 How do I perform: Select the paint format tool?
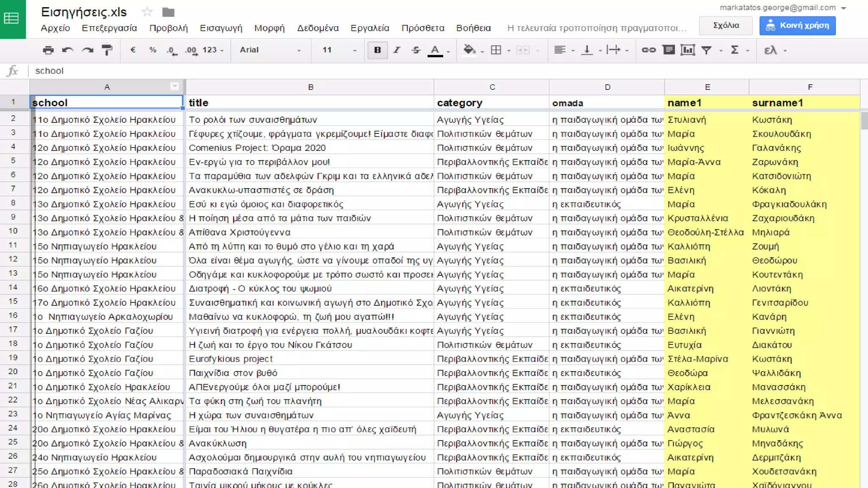tap(107, 50)
